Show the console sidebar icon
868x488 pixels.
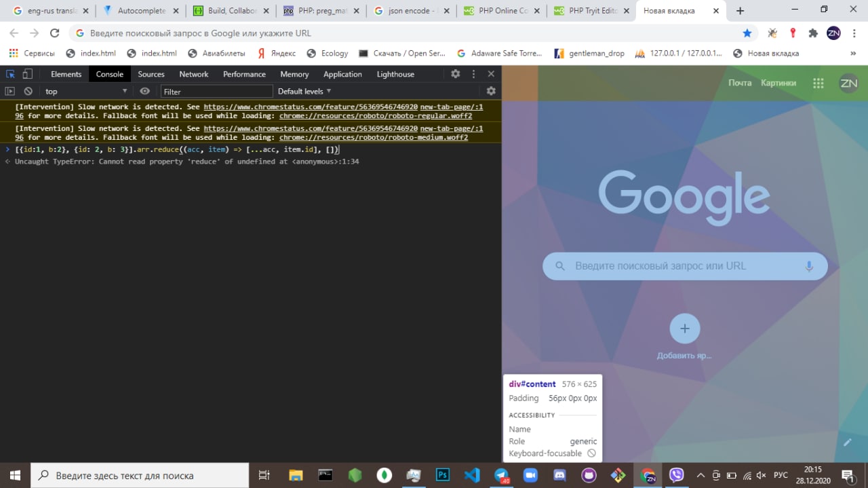coord(10,91)
